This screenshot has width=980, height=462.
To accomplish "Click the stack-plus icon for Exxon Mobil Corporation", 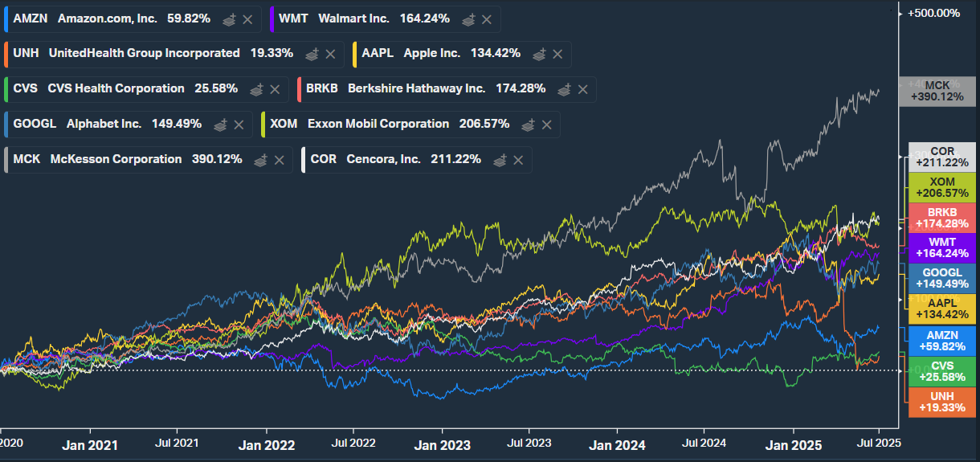I will (x=529, y=125).
